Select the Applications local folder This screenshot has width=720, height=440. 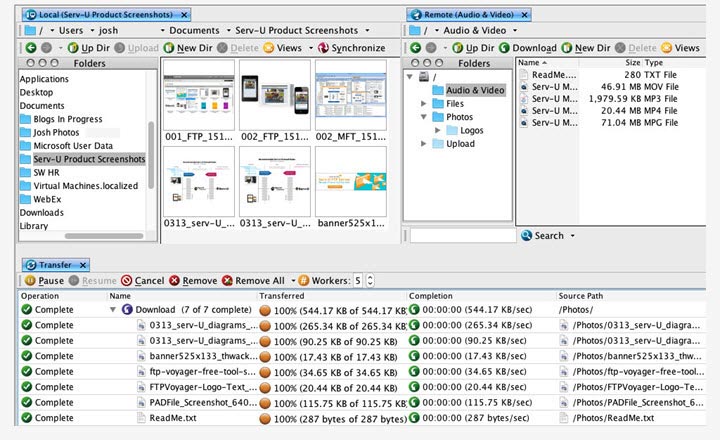pyautogui.click(x=44, y=79)
